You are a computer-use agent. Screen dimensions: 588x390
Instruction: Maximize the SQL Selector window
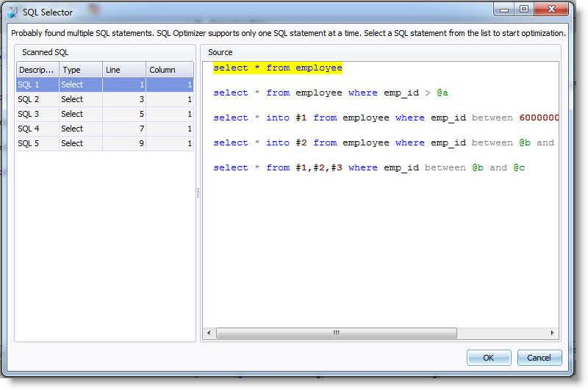click(x=524, y=10)
